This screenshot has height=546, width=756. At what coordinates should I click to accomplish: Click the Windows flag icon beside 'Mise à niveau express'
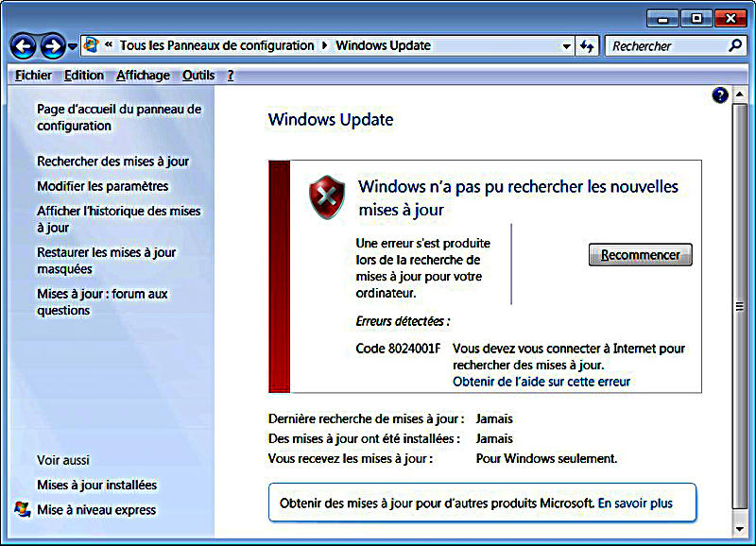[22, 509]
